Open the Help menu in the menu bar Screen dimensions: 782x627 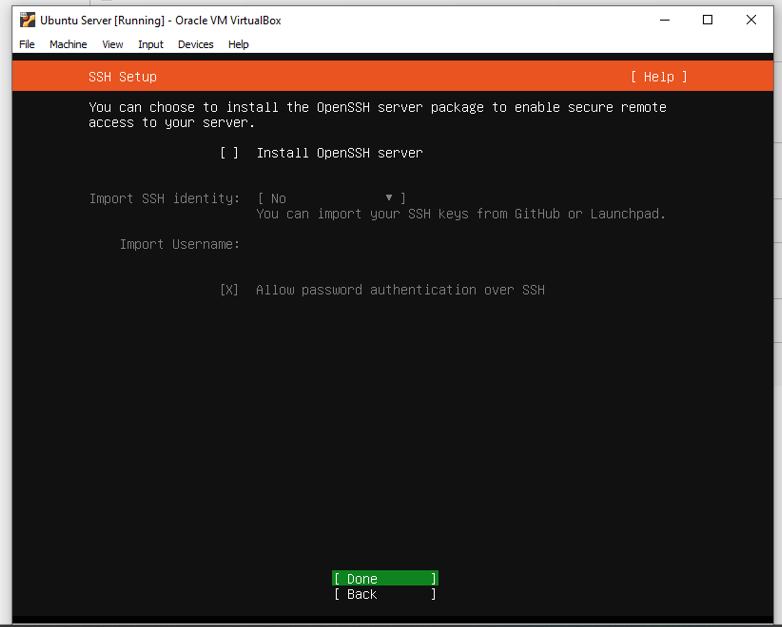[238, 44]
